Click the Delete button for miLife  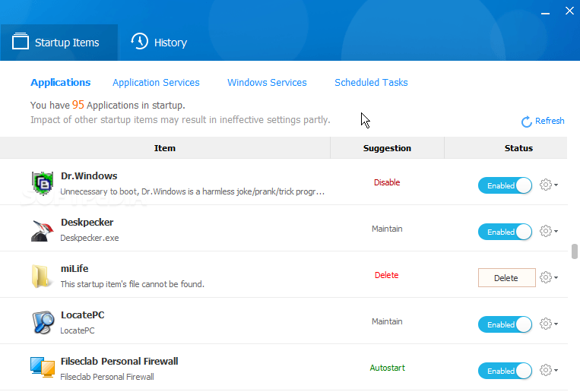[x=506, y=278]
